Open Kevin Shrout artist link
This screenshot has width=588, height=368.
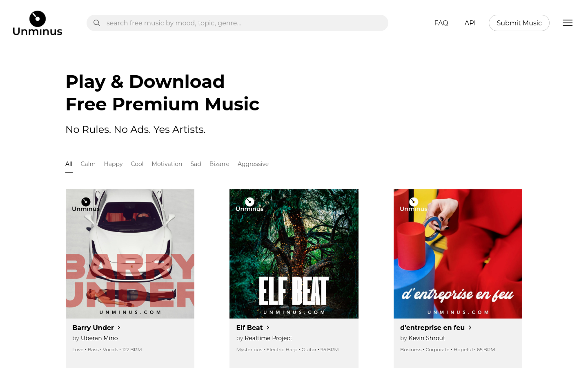tap(427, 338)
